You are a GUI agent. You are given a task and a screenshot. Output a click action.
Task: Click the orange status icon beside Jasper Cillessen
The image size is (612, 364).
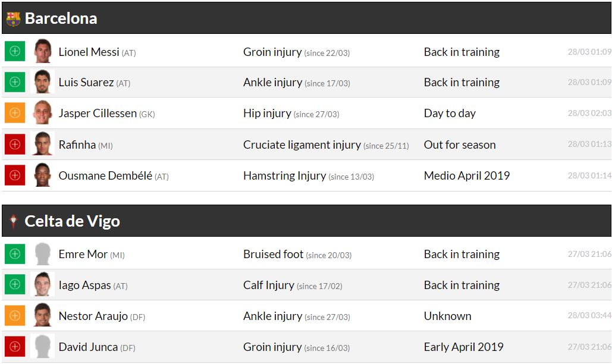click(x=15, y=113)
